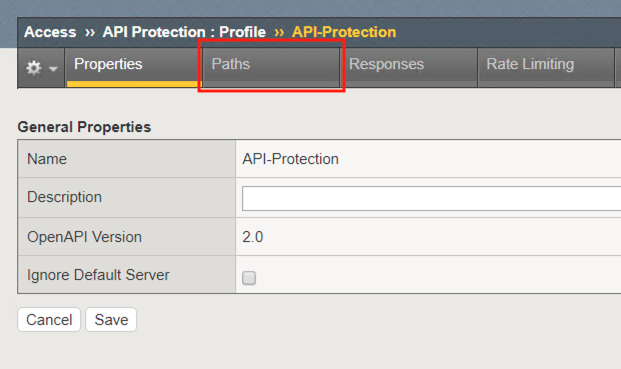Expand the gear dropdown arrow

[x=53, y=69]
